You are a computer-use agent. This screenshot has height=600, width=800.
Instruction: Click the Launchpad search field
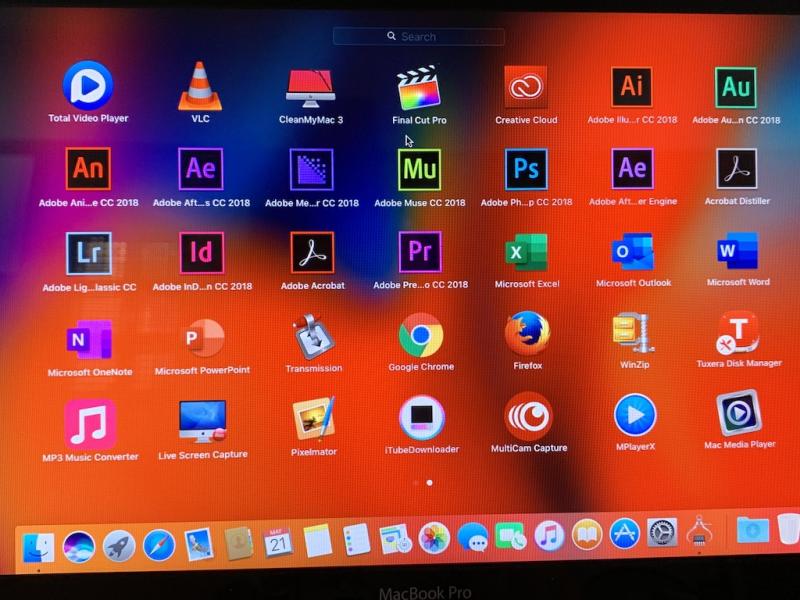coord(419,36)
